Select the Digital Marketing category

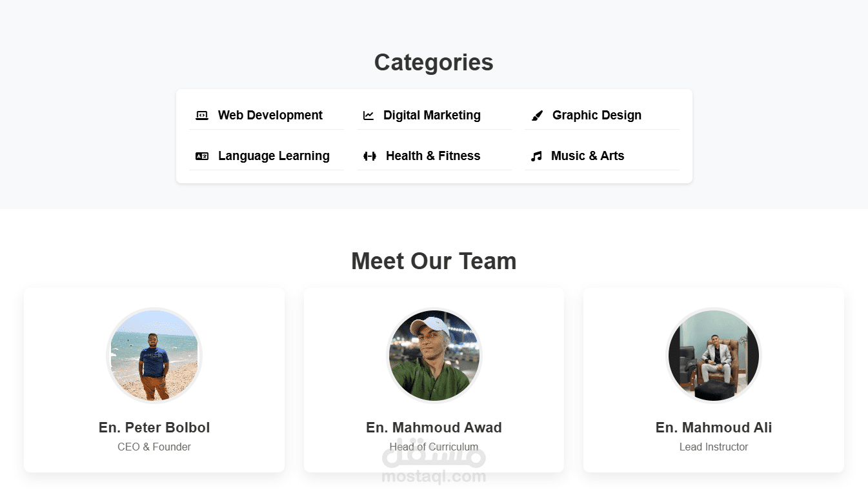coord(432,116)
